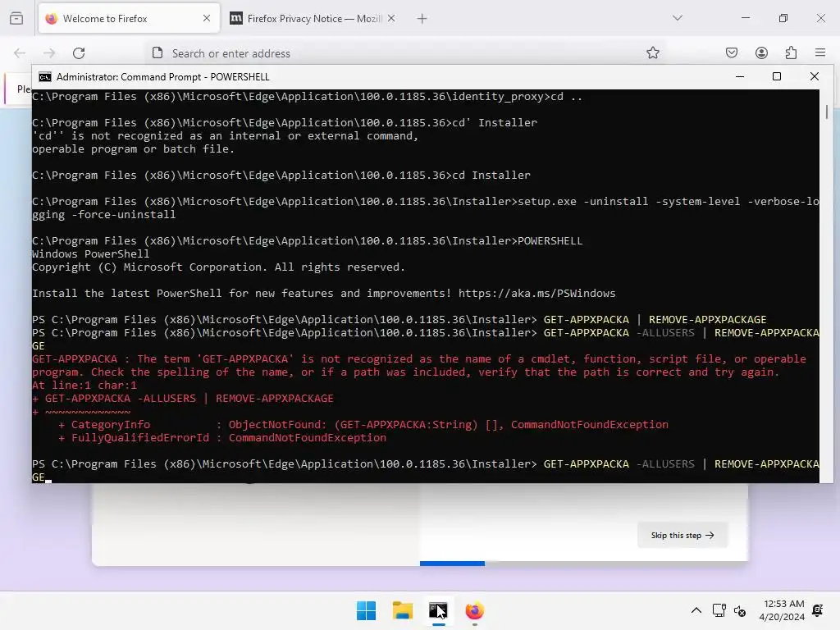Reload the current page

[x=79, y=53]
